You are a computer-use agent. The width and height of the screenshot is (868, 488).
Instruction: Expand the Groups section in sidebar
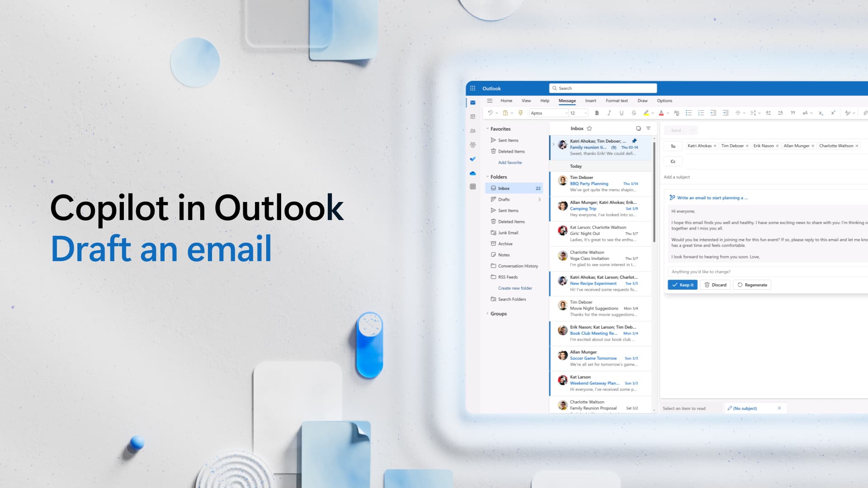(488, 314)
